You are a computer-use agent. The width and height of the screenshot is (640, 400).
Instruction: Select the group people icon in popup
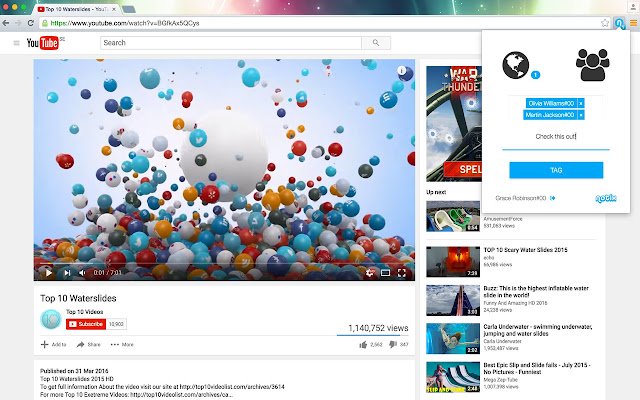pos(593,65)
